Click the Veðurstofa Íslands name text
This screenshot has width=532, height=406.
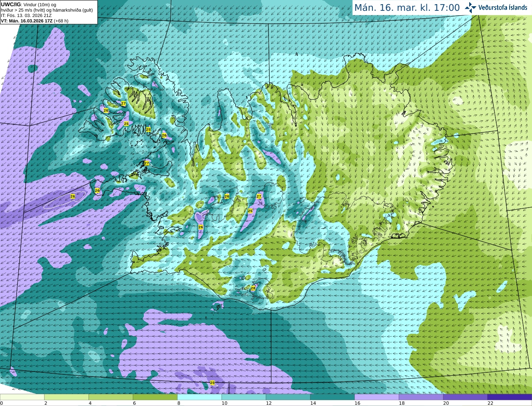503,7
